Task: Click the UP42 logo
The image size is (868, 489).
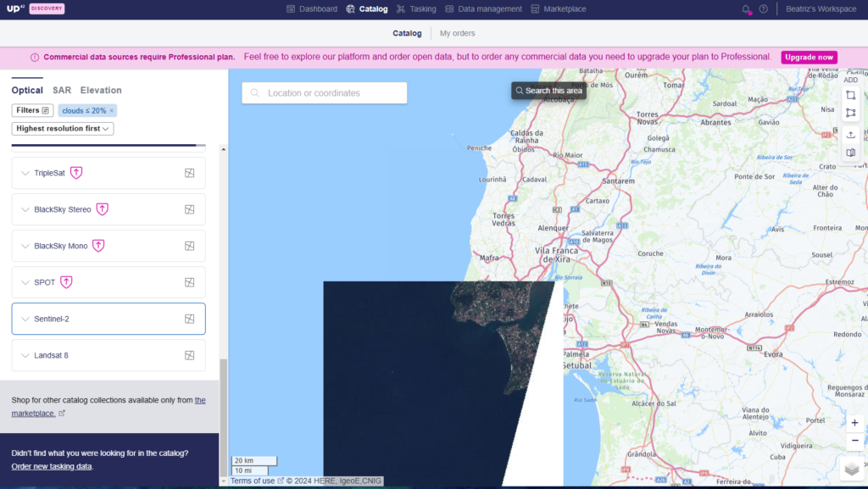Action: (15, 8)
